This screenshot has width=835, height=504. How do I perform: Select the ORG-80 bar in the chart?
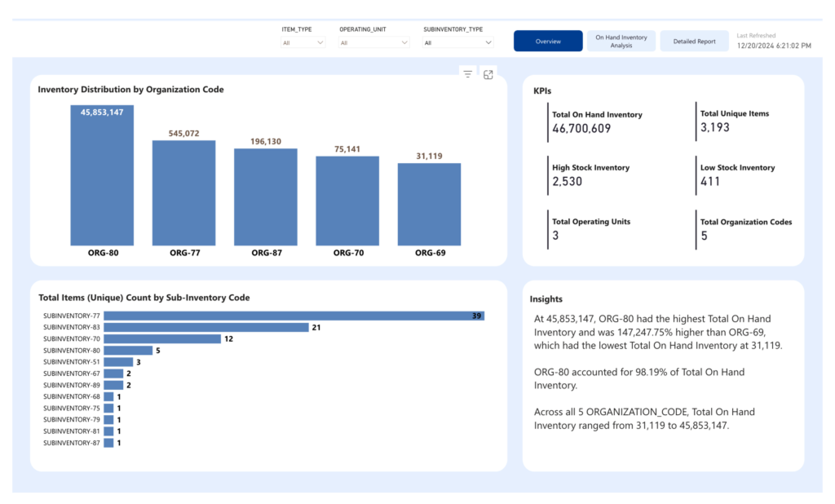point(102,175)
